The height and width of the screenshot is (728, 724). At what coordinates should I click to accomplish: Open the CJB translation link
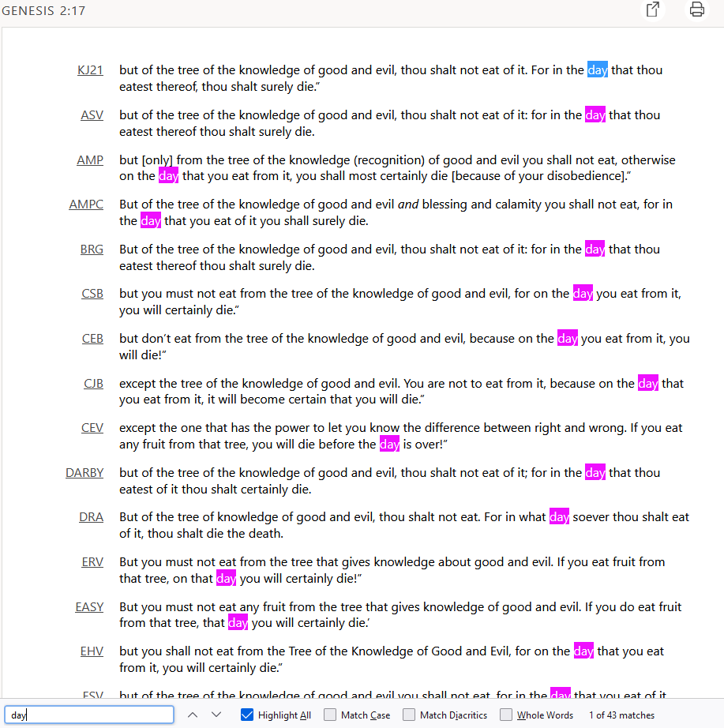point(93,384)
